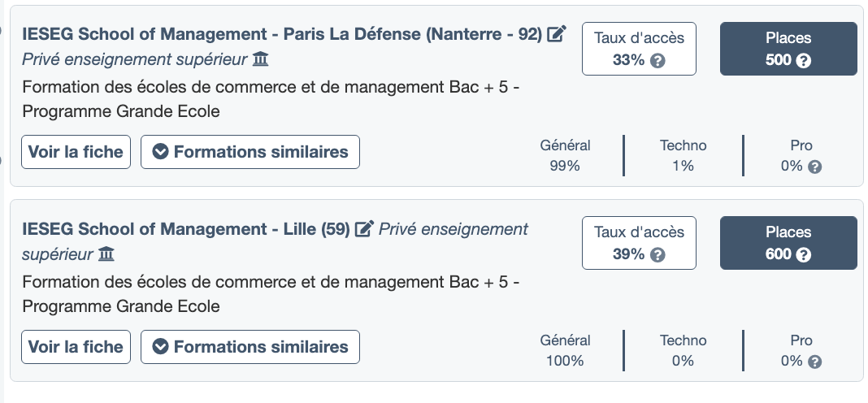The image size is (868, 403).
Task: Click institution icon beside Paris Privé enseignement supérieur
Action: click(x=260, y=59)
